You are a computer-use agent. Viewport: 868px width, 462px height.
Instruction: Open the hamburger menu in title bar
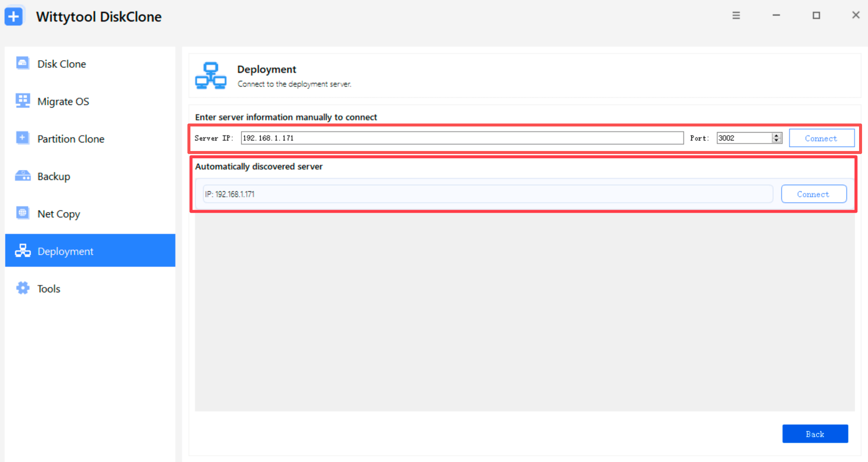click(x=736, y=16)
